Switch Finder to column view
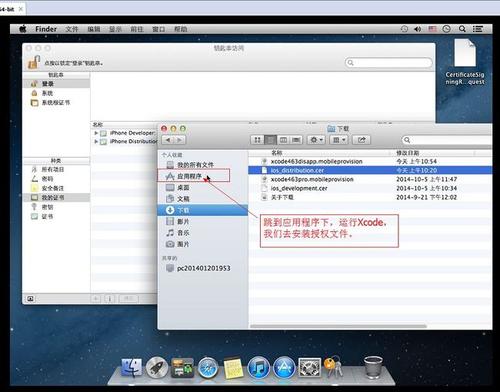This screenshot has width=500, height=392. (x=283, y=140)
